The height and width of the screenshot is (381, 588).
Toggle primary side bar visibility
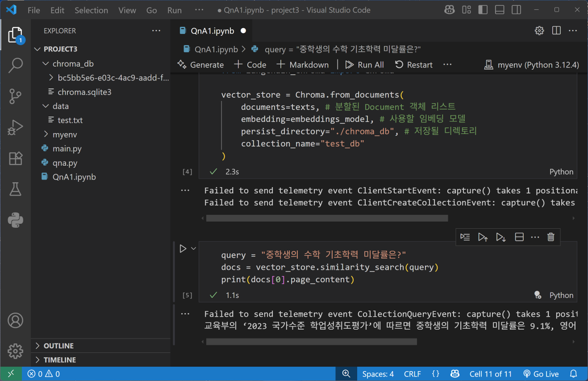point(483,10)
